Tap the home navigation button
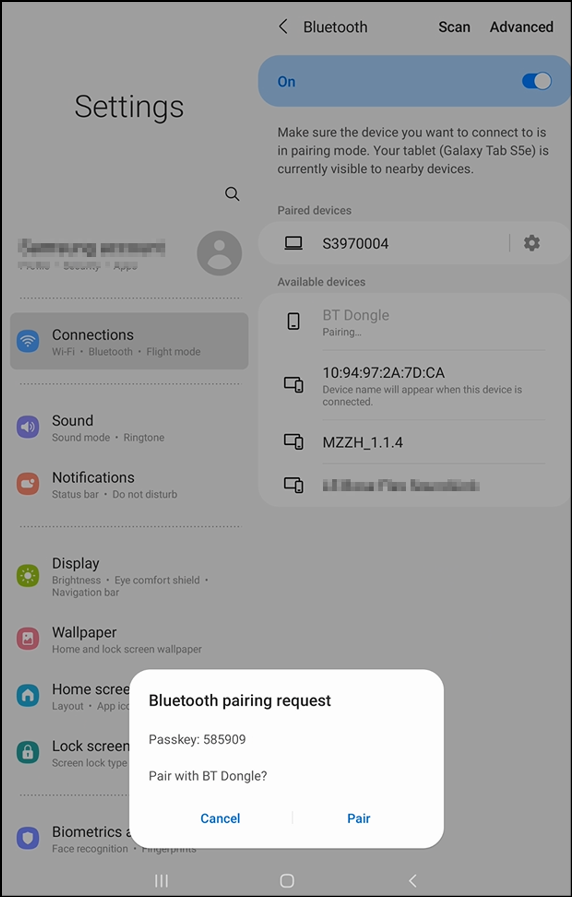The width and height of the screenshot is (572, 897). coord(287,881)
